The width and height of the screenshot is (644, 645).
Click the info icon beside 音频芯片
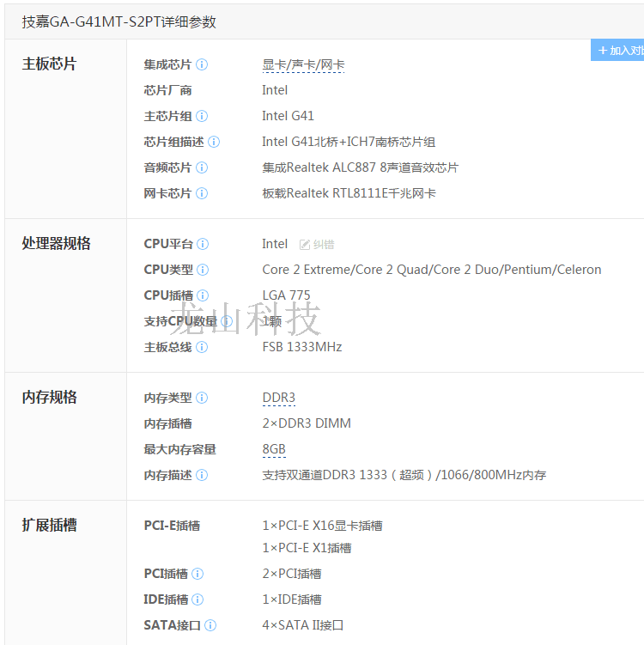[x=202, y=167]
